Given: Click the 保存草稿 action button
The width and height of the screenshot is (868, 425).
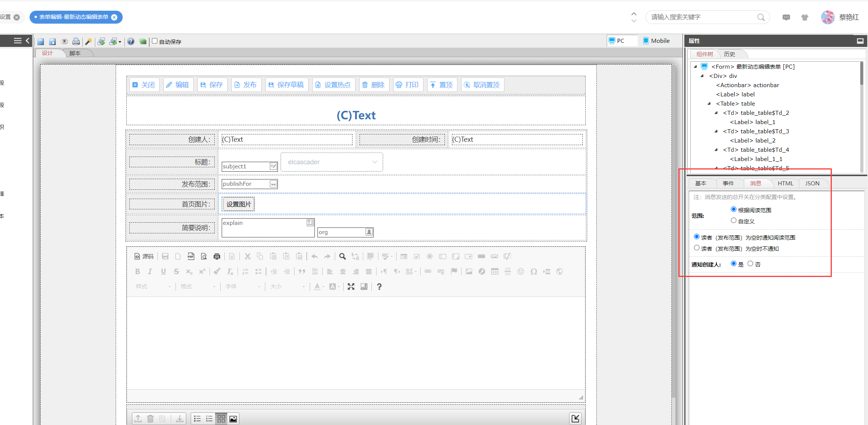Looking at the screenshot, I should [x=286, y=85].
